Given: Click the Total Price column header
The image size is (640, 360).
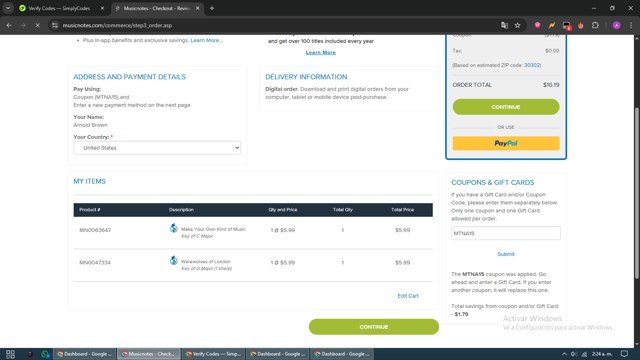Looking at the screenshot, I should coord(402,210).
